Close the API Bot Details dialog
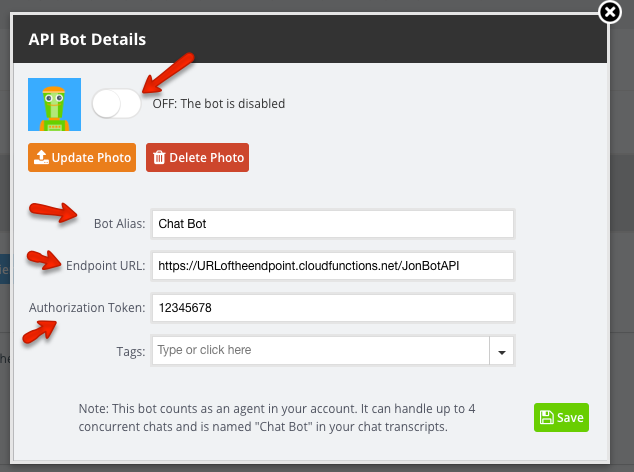The image size is (634, 472). tap(610, 12)
